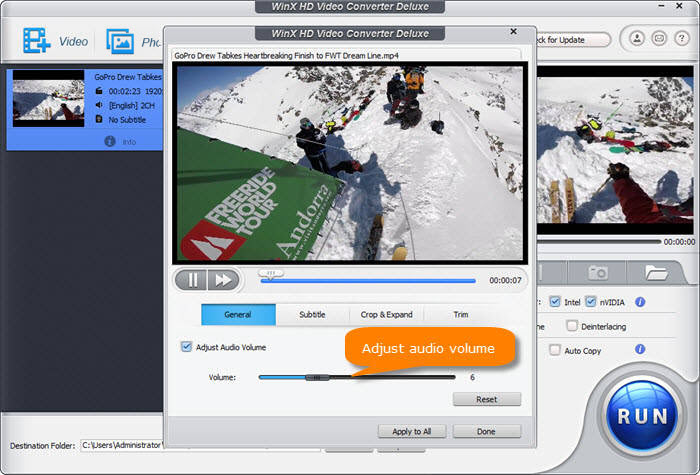The width and height of the screenshot is (700, 475).
Task: Switch to the Subtitle tab
Action: (312, 315)
